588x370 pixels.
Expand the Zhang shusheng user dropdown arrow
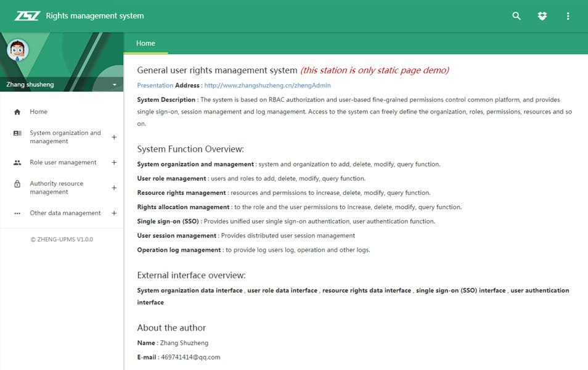(x=115, y=85)
